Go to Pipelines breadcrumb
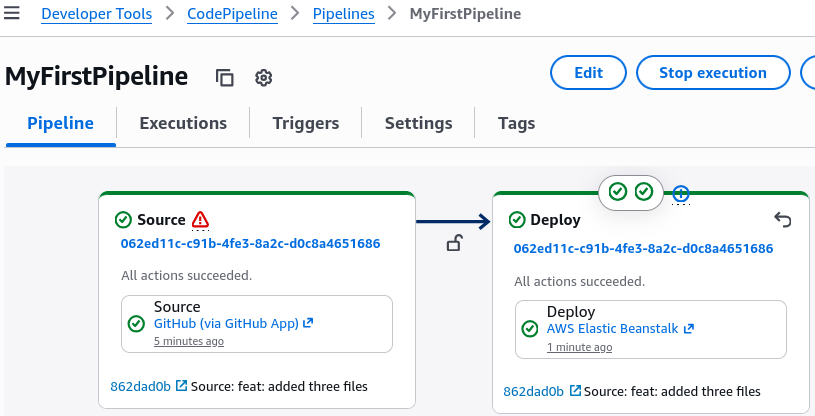Viewport: 815px width, 416px height. click(344, 14)
